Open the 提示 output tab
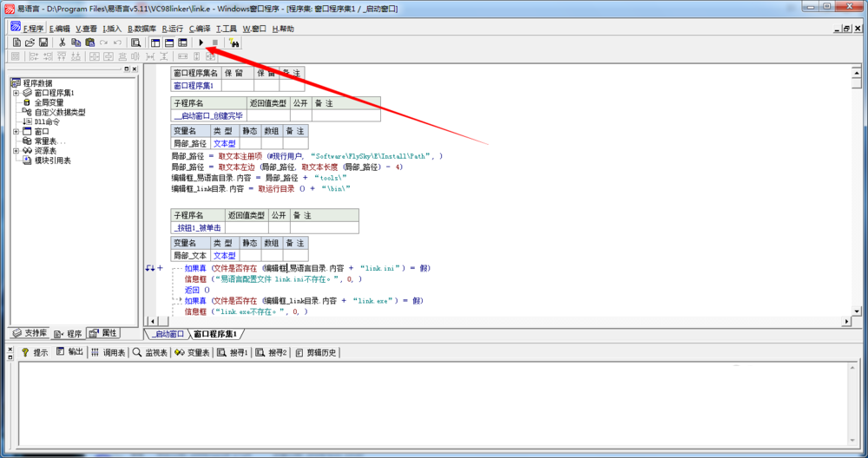Viewport: 868px width, 458px height. click(35, 352)
